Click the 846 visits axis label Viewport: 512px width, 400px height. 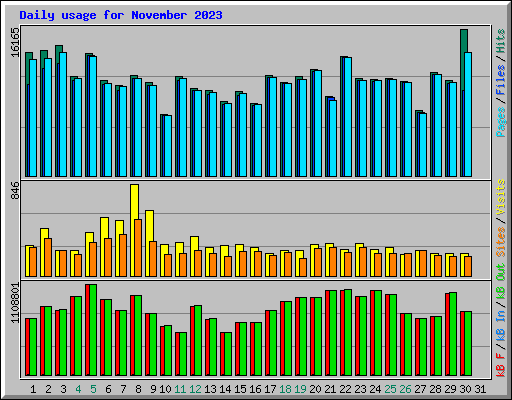(15, 190)
